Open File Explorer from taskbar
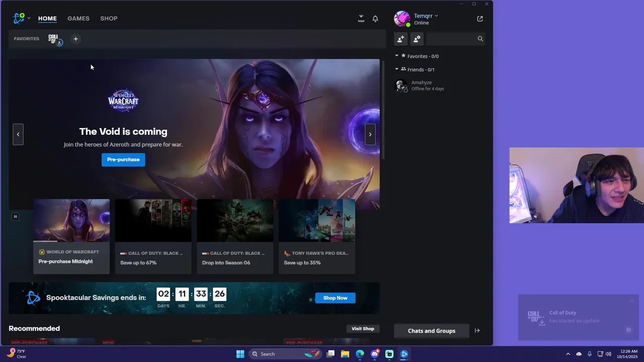The width and height of the screenshot is (644, 362). [345, 354]
